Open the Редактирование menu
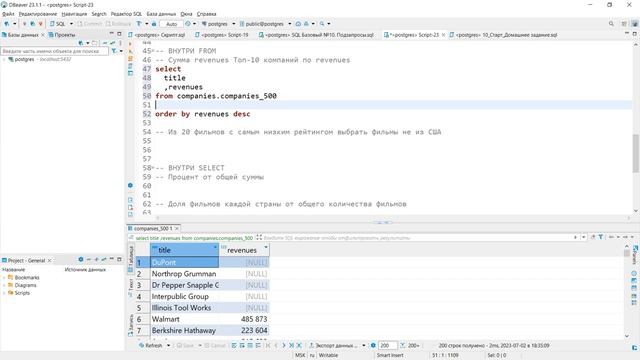Screen dimensions: 640x360 (38, 14)
